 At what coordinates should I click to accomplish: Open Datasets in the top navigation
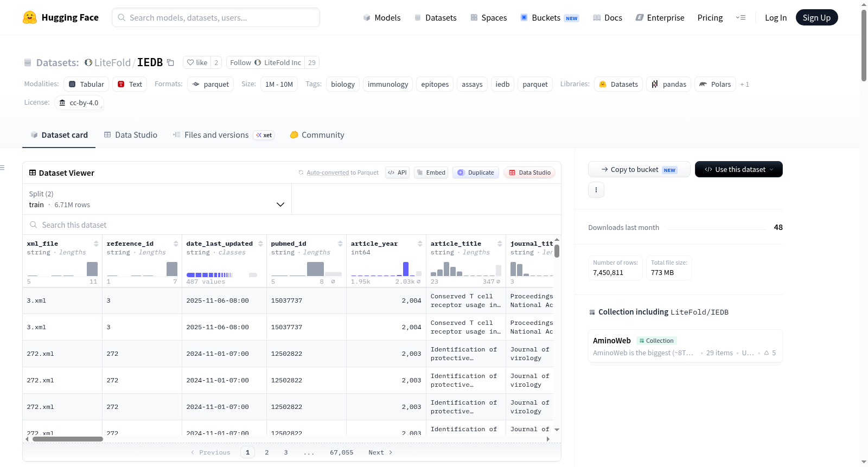pos(435,17)
